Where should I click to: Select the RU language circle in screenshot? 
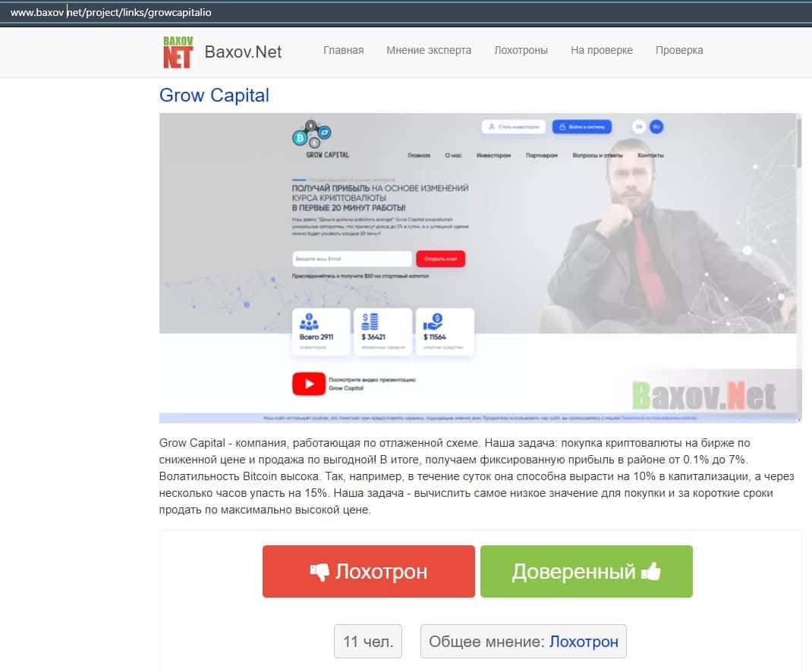coord(656,127)
